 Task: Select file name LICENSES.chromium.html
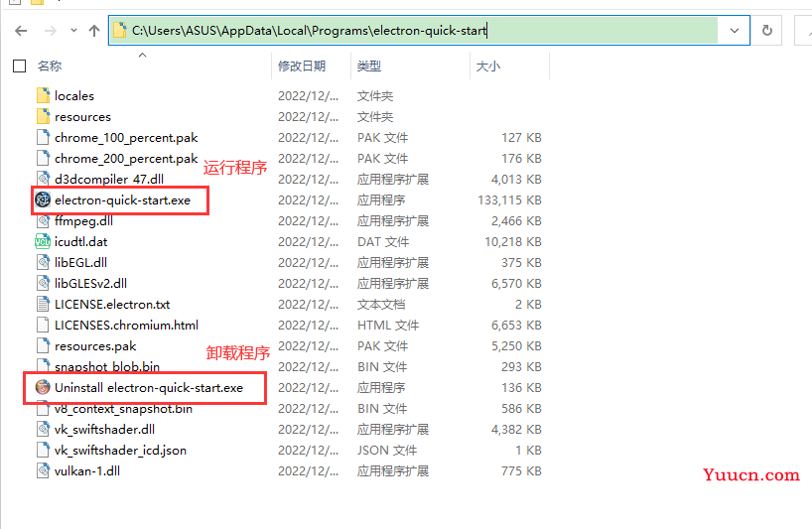pos(126,326)
